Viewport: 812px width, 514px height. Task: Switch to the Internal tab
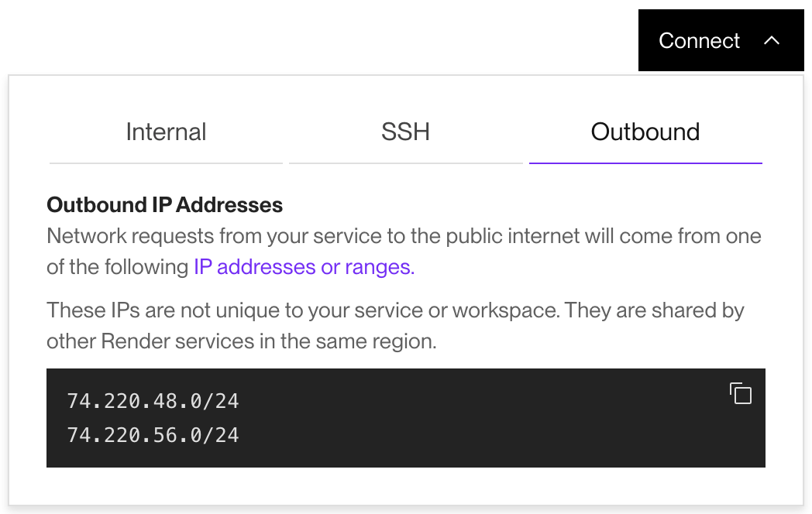[165, 132]
